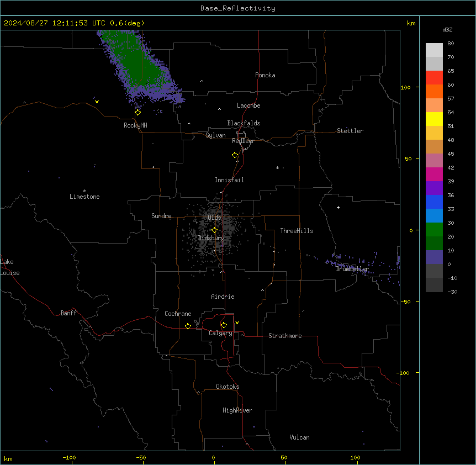Click the Banff label
Viewport: 476px width, 465px height.
pos(68,313)
